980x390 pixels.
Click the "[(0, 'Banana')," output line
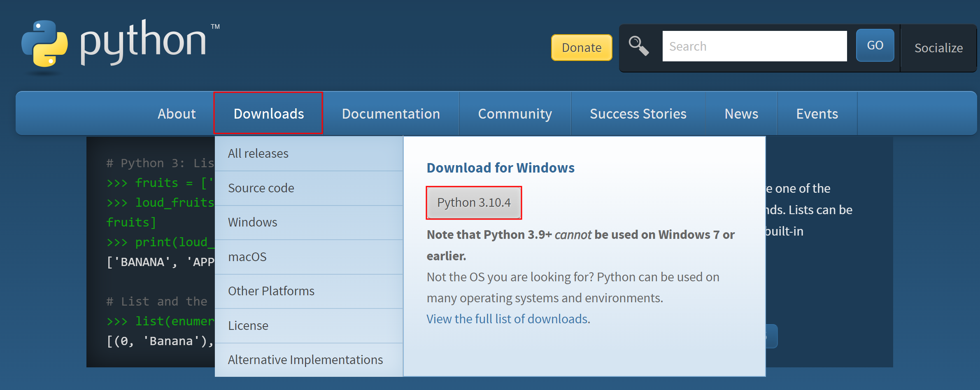point(161,341)
